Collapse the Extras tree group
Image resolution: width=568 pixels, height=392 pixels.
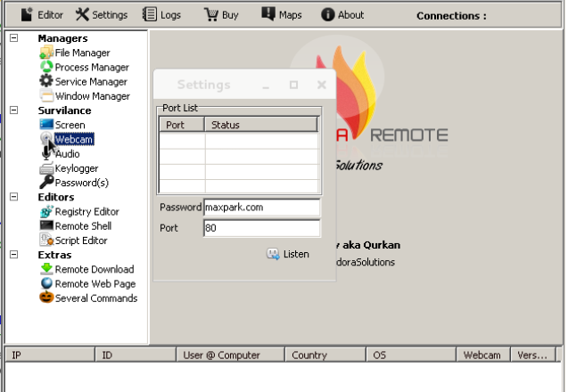[14, 255]
